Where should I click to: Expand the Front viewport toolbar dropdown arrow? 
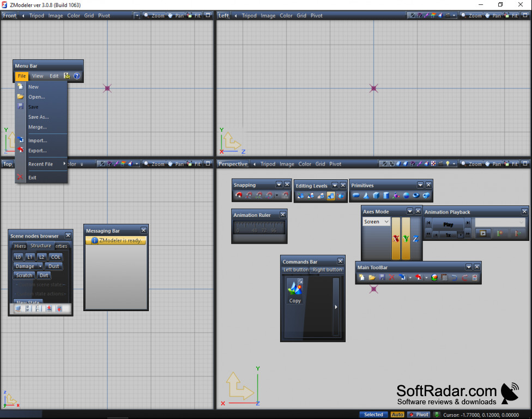click(x=136, y=15)
